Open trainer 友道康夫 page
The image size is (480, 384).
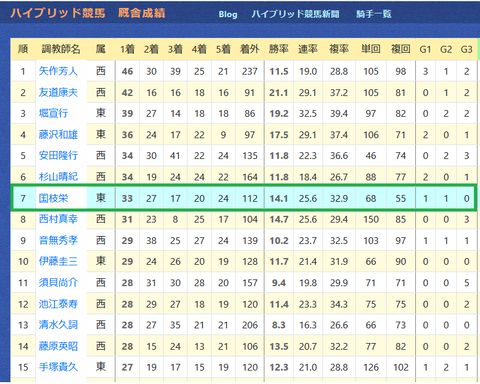(58, 92)
